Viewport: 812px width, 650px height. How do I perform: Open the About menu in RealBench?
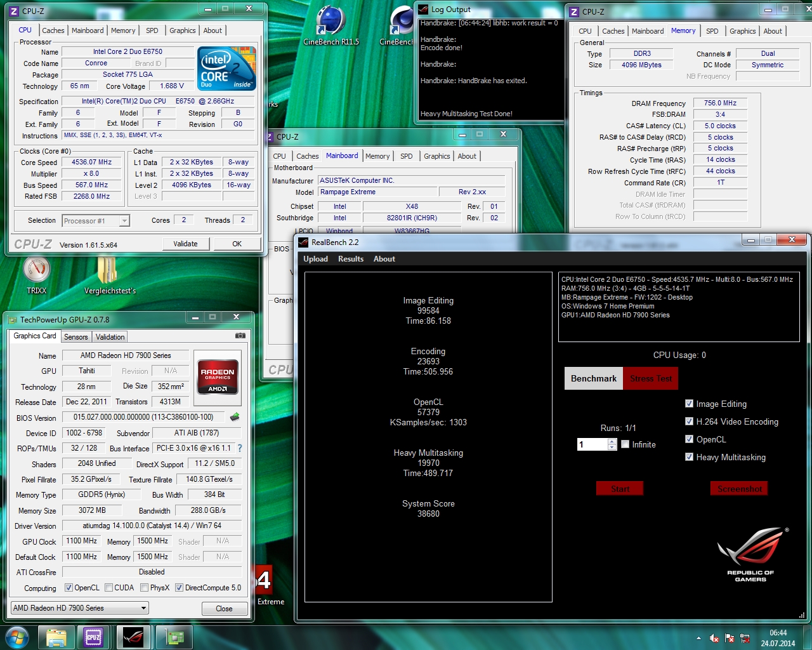point(384,258)
